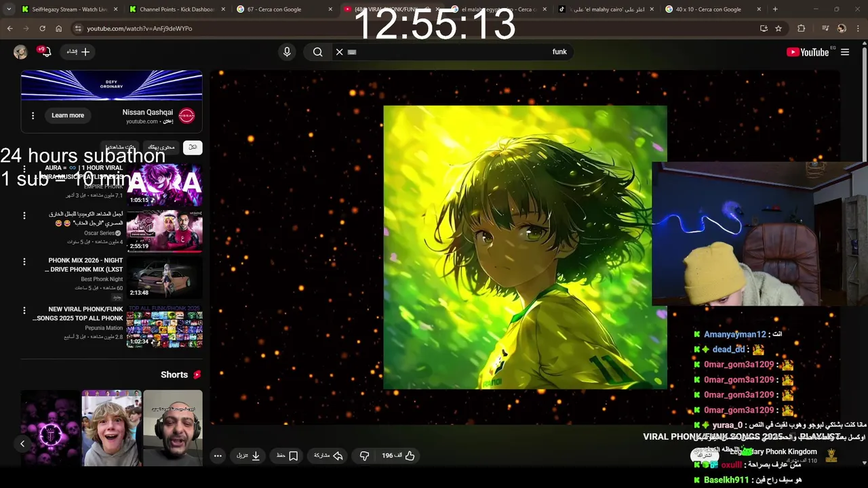Open the Chrome profile avatar
Viewport: 868px width, 488px height.
(842, 28)
